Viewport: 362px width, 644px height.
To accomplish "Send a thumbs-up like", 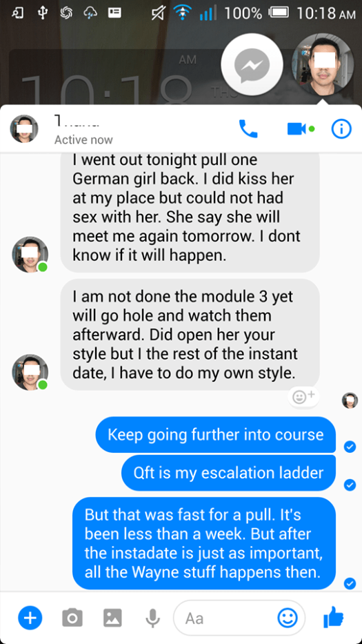I will pos(333,617).
